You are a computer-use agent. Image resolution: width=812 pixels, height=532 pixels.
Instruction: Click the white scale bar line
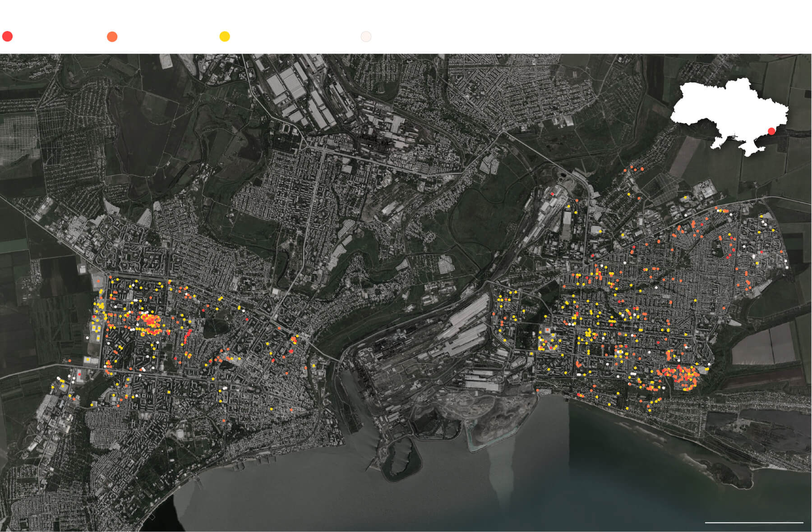pos(754,523)
